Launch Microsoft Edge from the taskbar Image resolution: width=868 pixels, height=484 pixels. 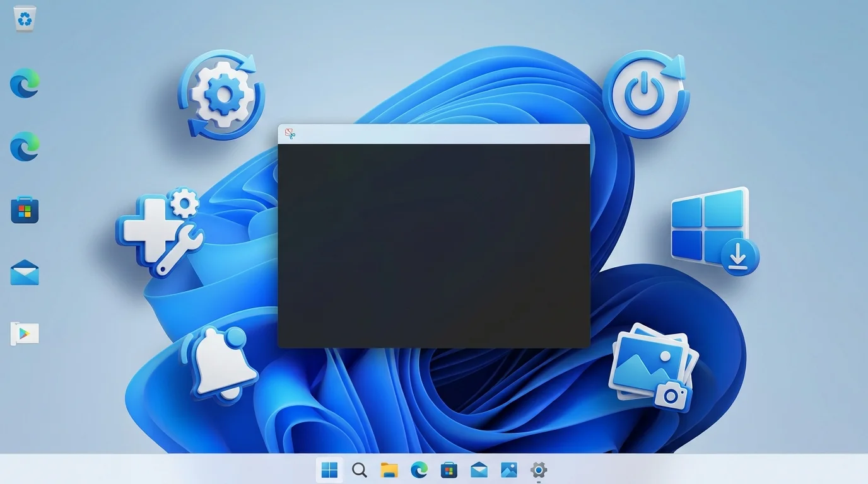[x=419, y=470]
